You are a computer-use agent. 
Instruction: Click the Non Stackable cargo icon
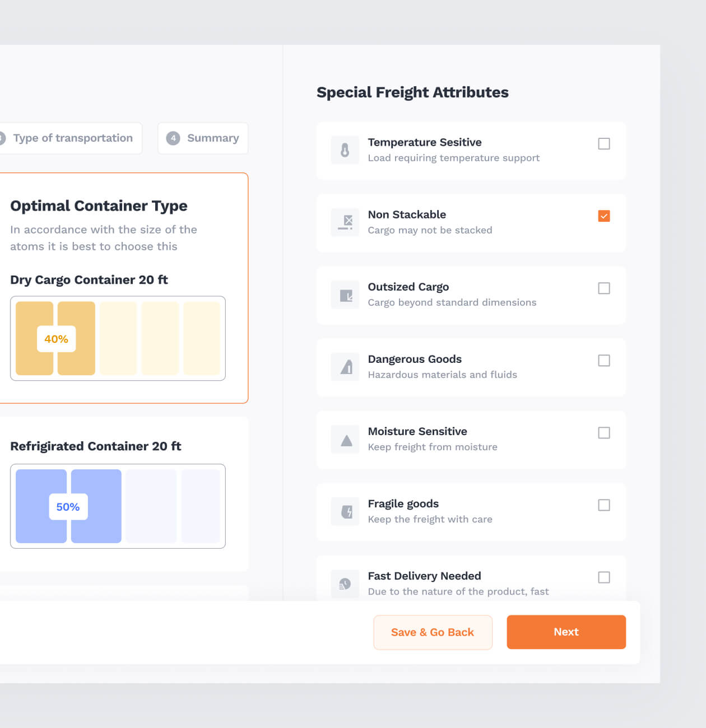click(x=345, y=222)
